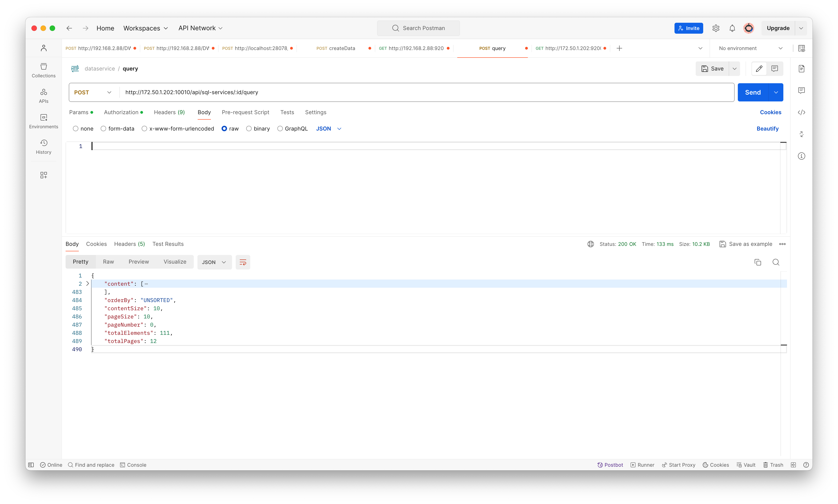838x504 pixels.
Task: Open the settings gear icon
Action: click(x=716, y=28)
